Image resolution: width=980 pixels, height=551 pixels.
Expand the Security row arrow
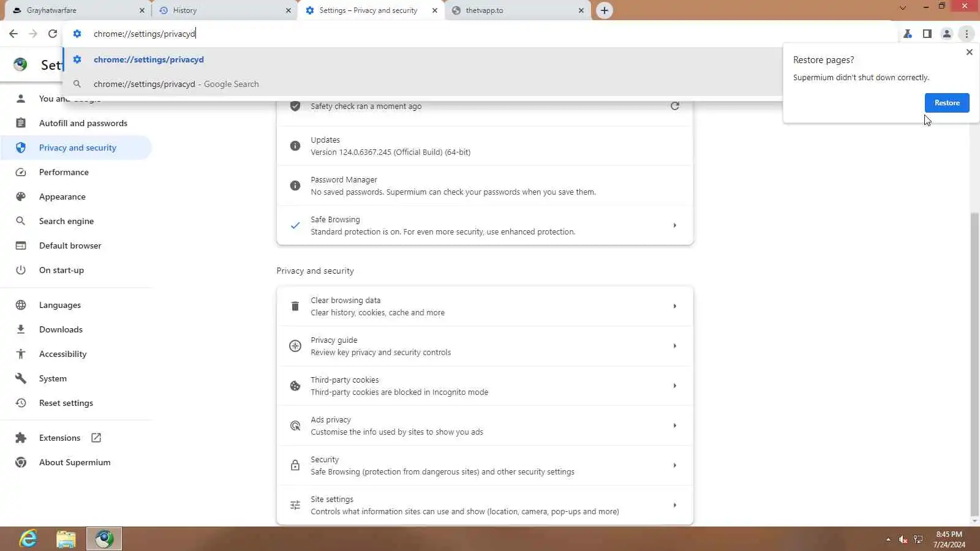(x=675, y=465)
